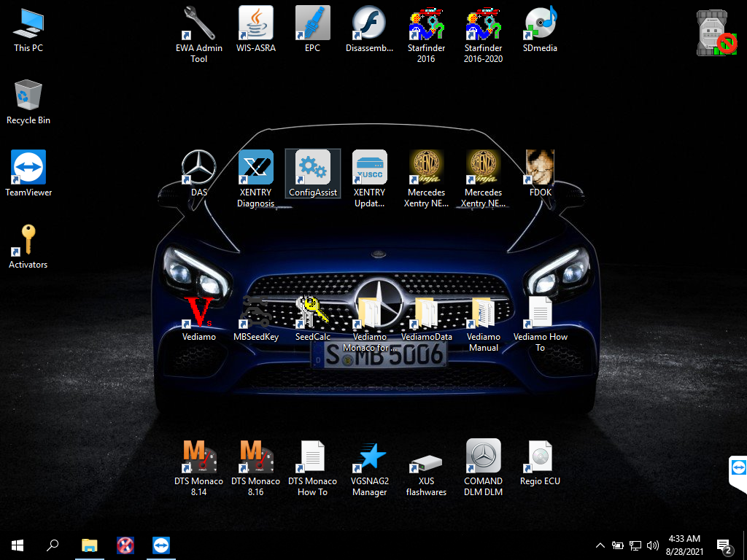Open the ConfigAssist gear icon
This screenshot has height=560, width=747.
312,168
